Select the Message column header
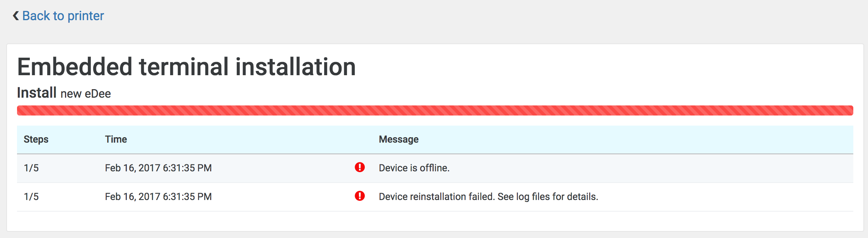Viewport: 868px width, 238px height. (398, 139)
